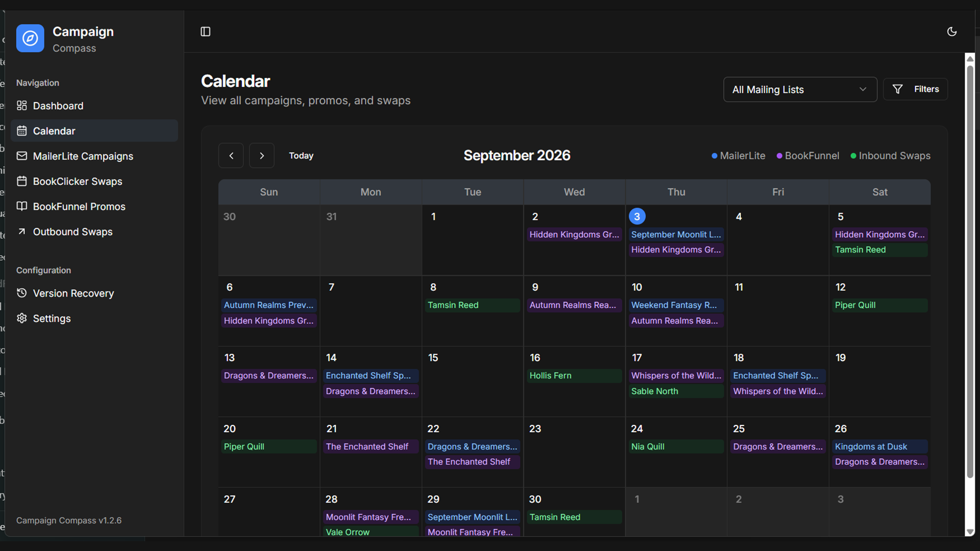Open Sable North swap on Sept 17
980x551 pixels.
[676, 391]
